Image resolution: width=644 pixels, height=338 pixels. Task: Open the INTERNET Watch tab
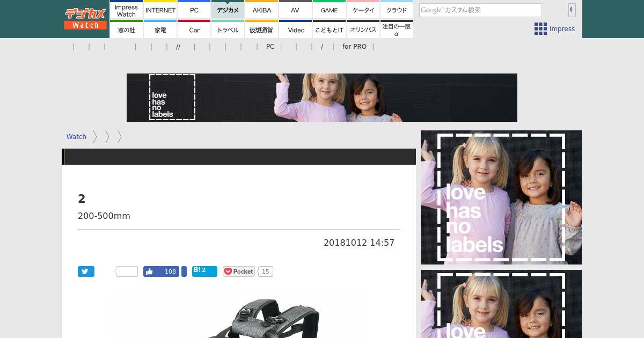pos(160,10)
